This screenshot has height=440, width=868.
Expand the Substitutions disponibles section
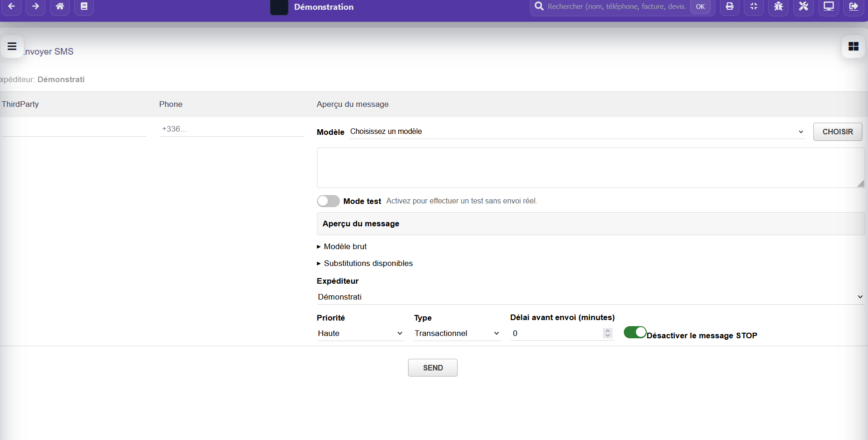[x=368, y=264]
